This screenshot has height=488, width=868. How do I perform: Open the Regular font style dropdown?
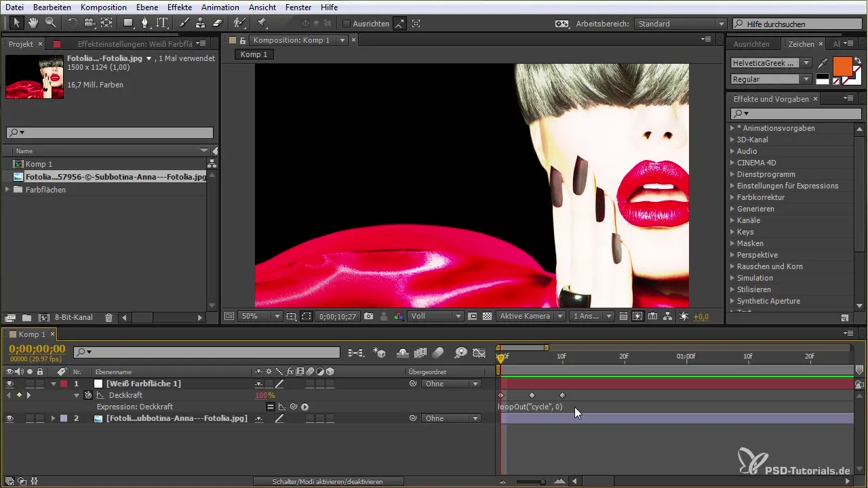pos(771,79)
